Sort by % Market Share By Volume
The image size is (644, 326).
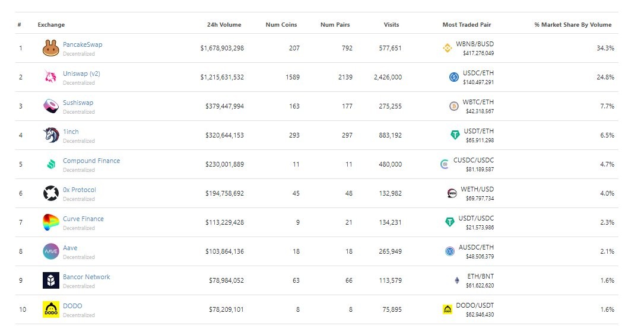coord(573,25)
